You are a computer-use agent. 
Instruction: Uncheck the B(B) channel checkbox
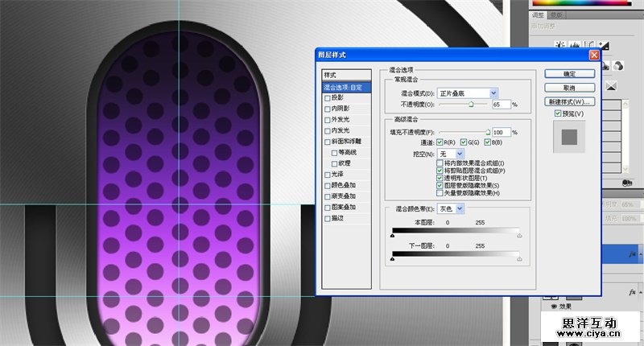487,142
